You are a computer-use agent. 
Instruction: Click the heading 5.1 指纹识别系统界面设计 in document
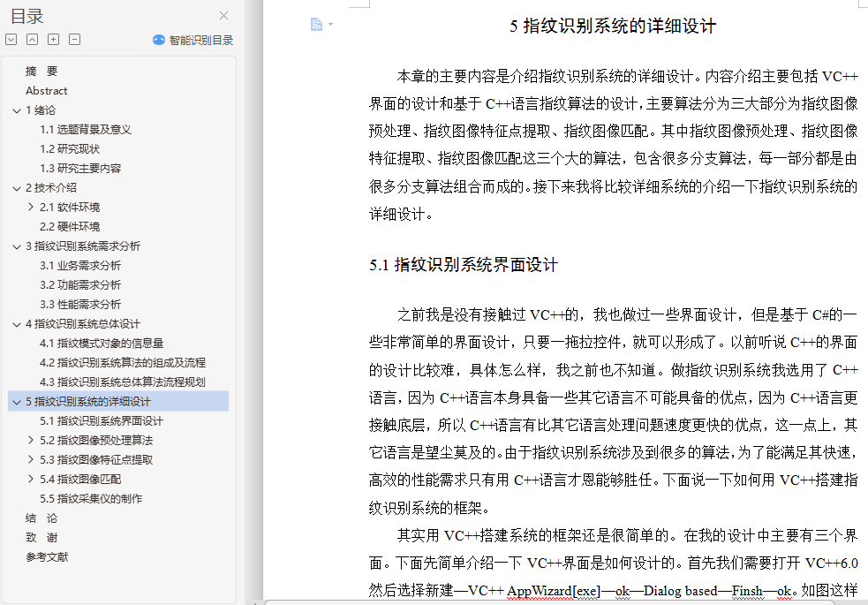464,265
